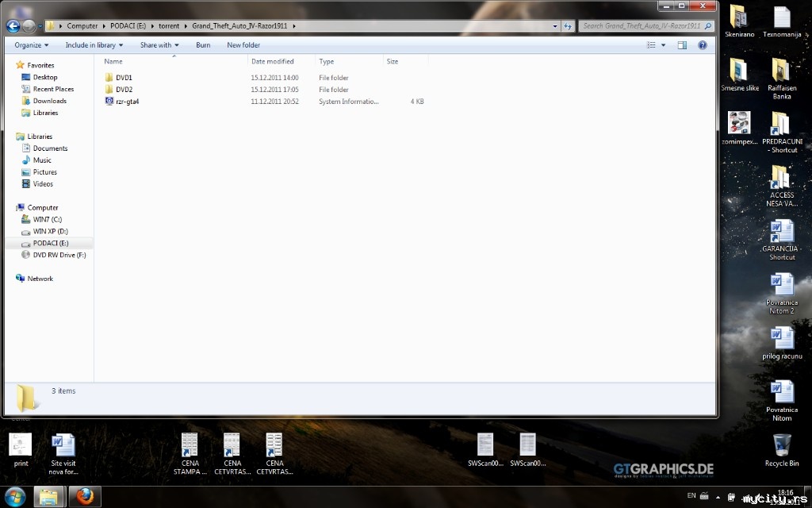Image resolution: width=812 pixels, height=508 pixels.
Task: Select Network in the navigation pane
Action: click(40, 279)
